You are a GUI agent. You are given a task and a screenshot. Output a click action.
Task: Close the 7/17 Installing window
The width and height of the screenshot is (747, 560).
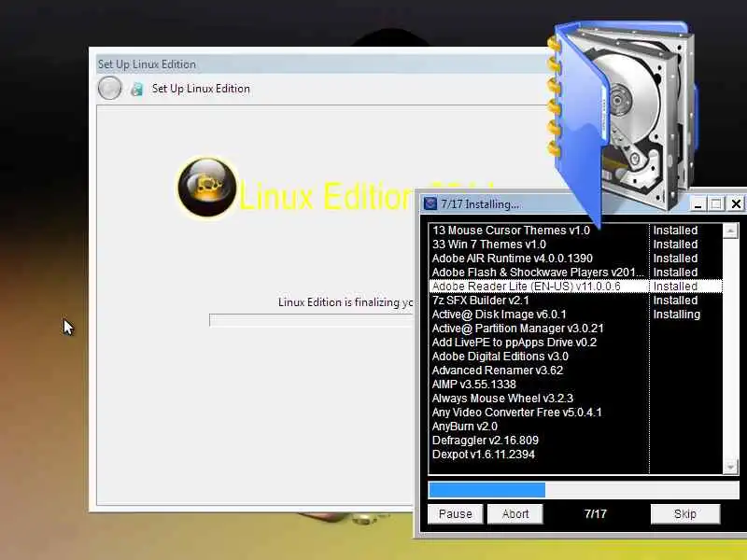click(x=736, y=204)
